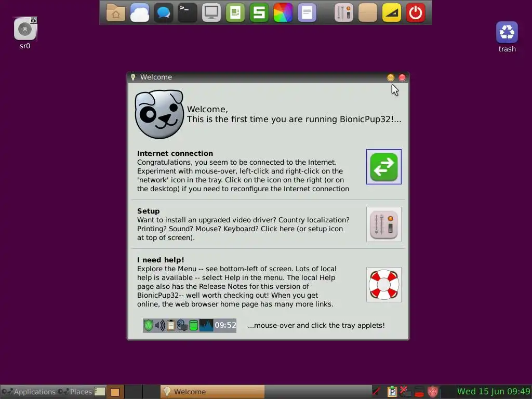The width and height of the screenshot is (532, 399).
Task: Click the network disconnected tray icon
Action: pyautogui.click(x=405, y=392)
